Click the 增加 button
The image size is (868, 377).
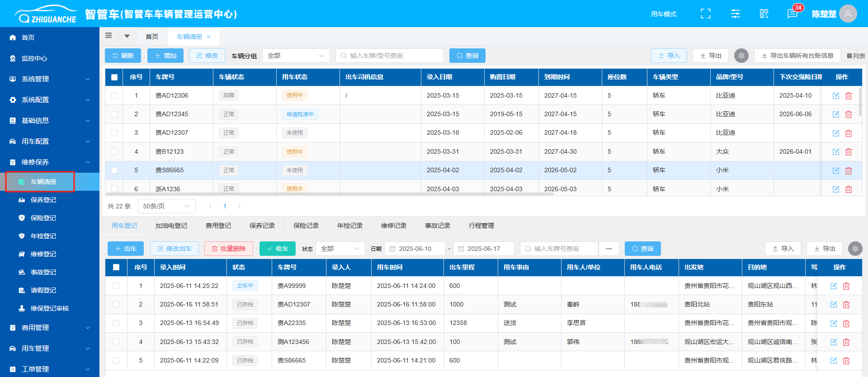point(165,56)
